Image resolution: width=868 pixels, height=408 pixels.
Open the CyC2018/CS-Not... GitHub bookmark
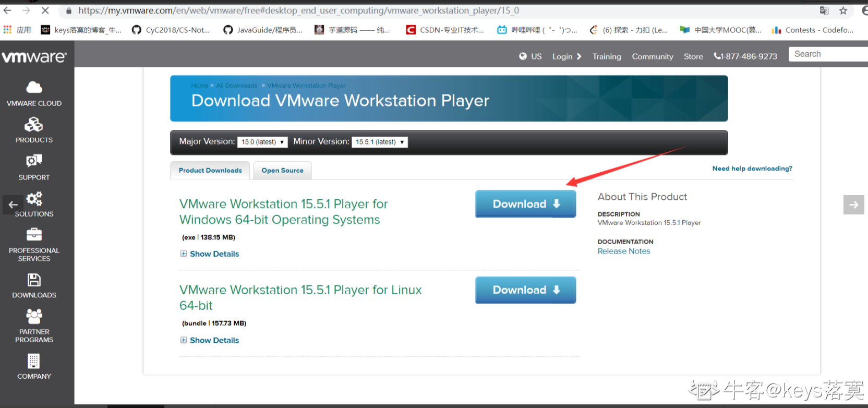pos(171,30)
